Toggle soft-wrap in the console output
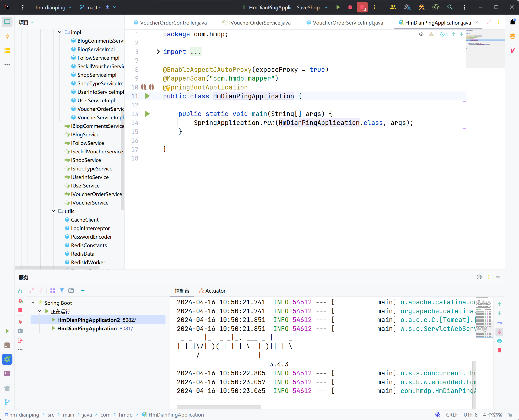 point(499,322)
